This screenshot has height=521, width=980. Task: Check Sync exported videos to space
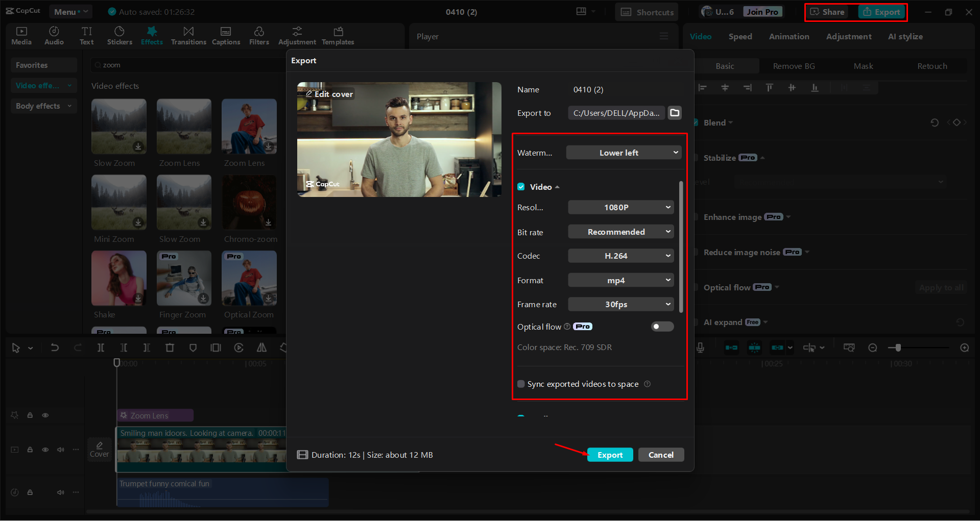521,384
